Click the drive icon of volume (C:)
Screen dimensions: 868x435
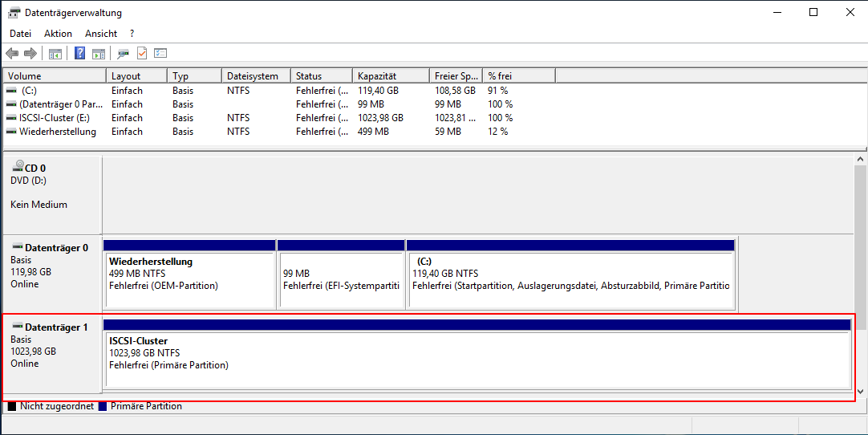pos(11,91)
